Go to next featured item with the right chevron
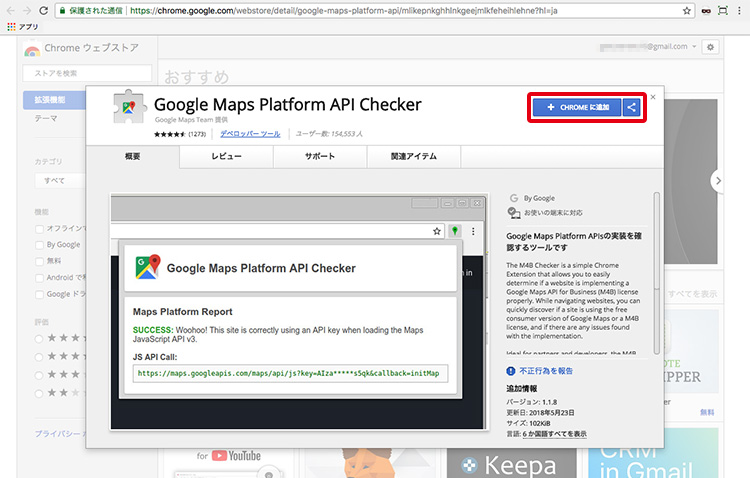This screenshot has height=478, width=750. [717, 181]
